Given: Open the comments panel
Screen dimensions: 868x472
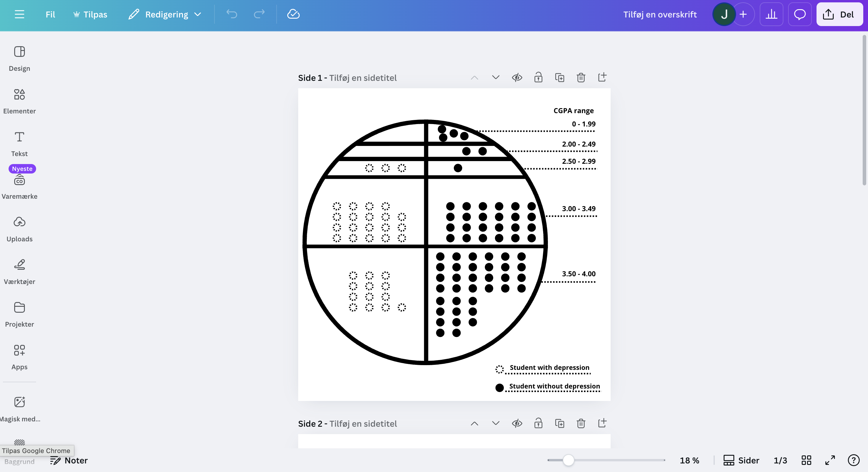Looking at the screenshot, I should [x=800, y=14].
